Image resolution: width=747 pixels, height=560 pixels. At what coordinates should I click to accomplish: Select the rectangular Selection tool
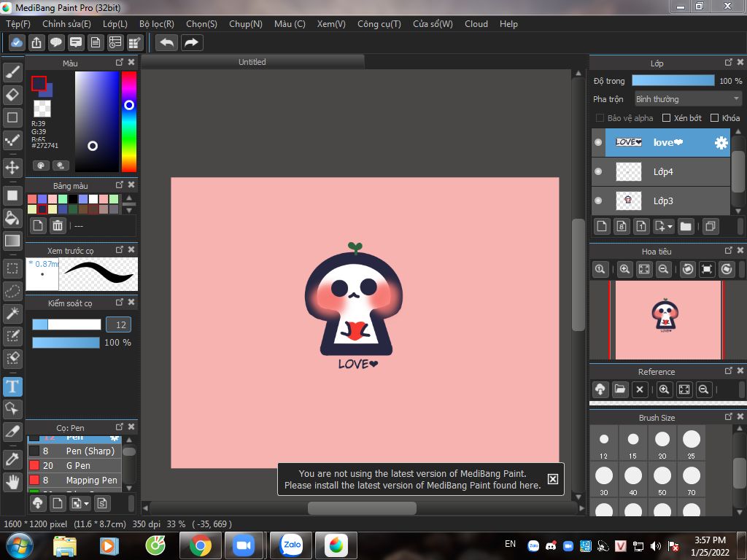pyautogui.click(x=12, y=268)
